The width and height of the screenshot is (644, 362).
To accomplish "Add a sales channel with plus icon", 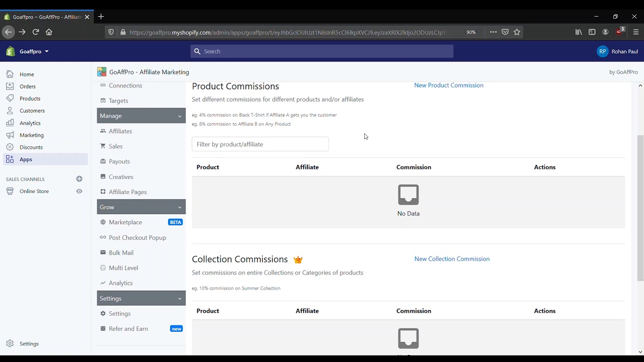I will pos(79,179).
